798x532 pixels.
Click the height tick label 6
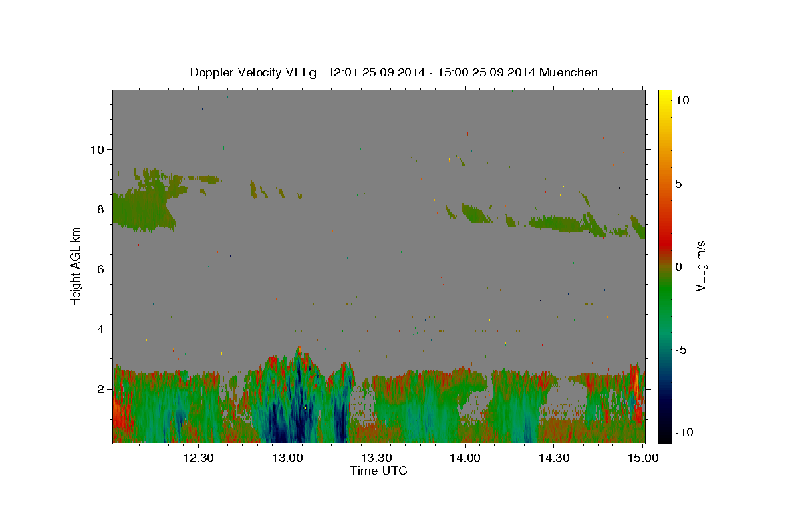(x=101, y=269)
